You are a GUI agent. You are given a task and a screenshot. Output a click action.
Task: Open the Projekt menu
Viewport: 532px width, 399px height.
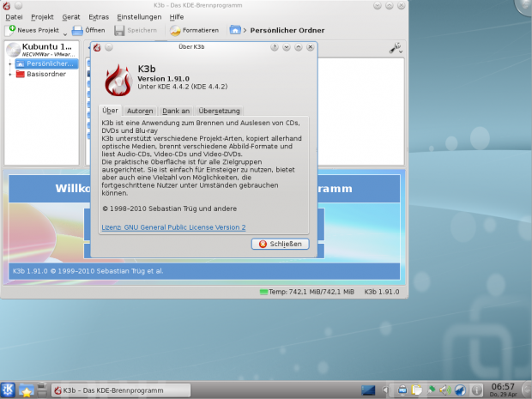pyautogui.click(x=42, y=17)
